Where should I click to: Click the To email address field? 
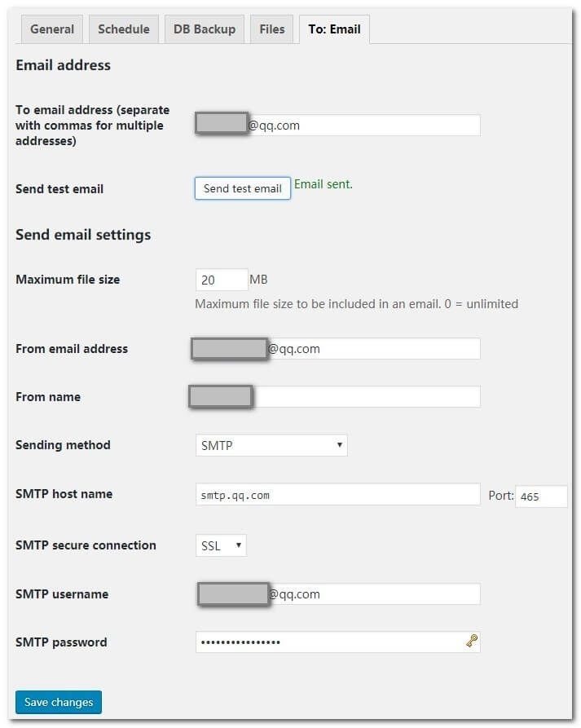pos(363,125)
